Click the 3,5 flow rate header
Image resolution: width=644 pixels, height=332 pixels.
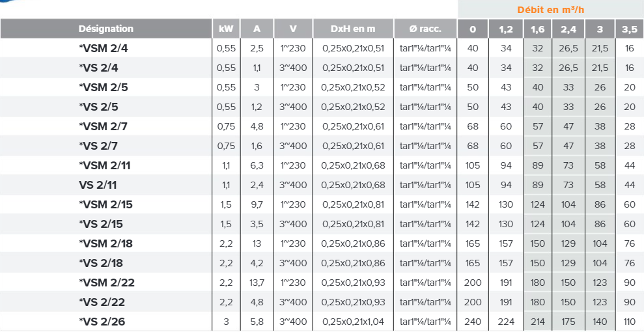click(x=630, y=29)
